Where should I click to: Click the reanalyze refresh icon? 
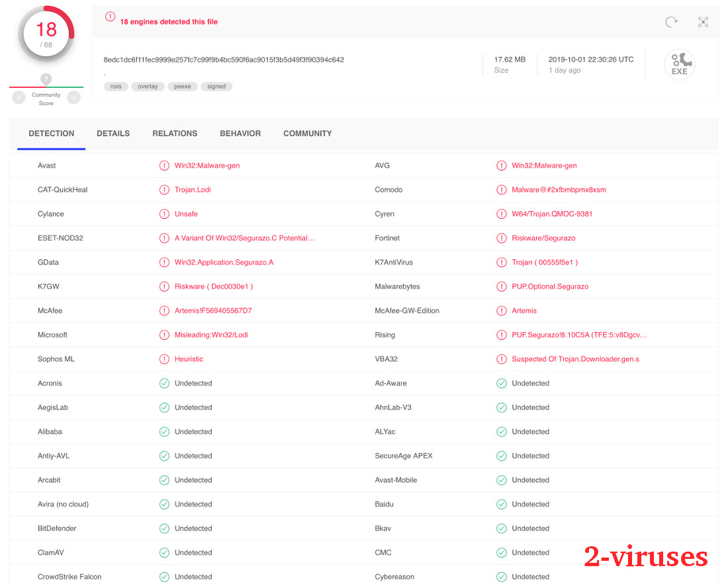671,22
